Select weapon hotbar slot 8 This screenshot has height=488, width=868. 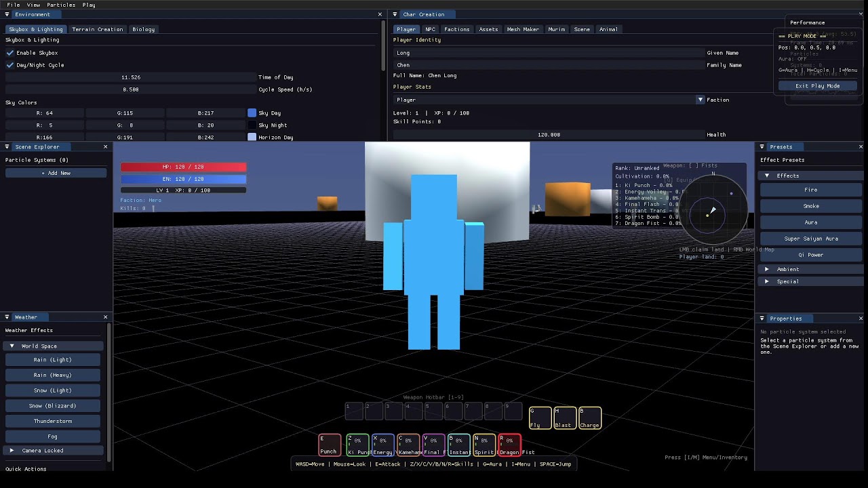[494, 410]
